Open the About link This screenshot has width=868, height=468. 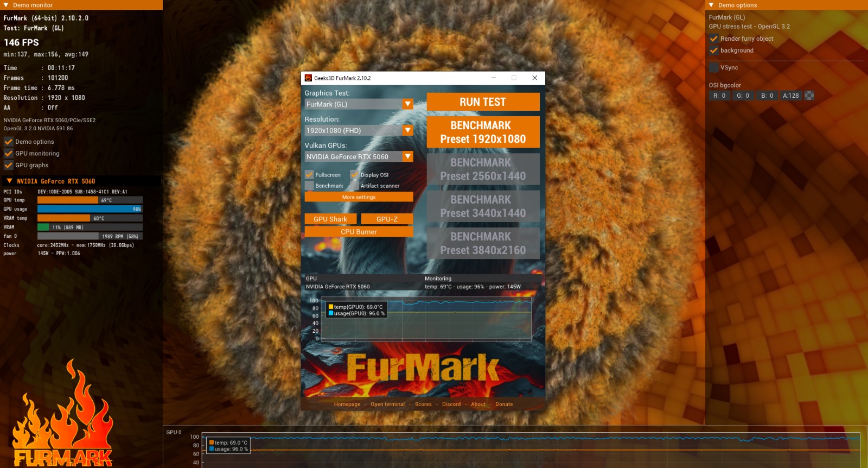478,404
